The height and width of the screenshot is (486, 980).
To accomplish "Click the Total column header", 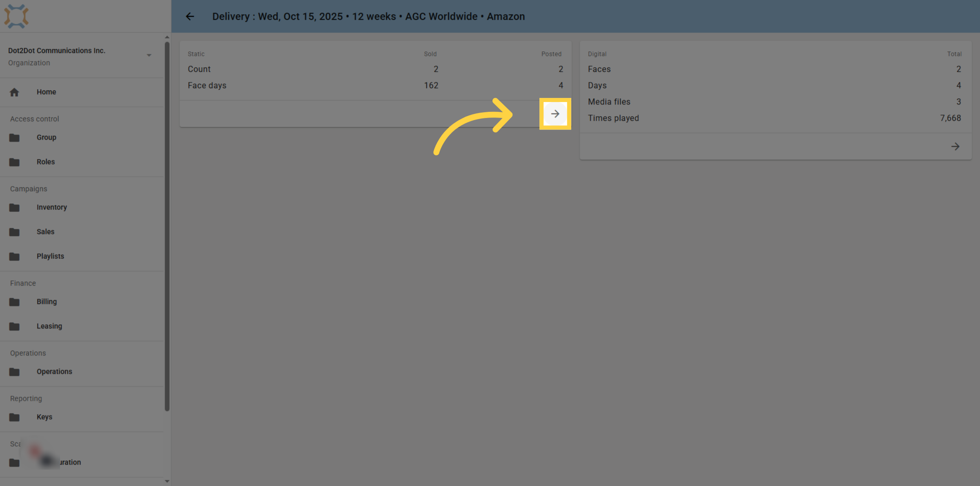I will 955,54.
